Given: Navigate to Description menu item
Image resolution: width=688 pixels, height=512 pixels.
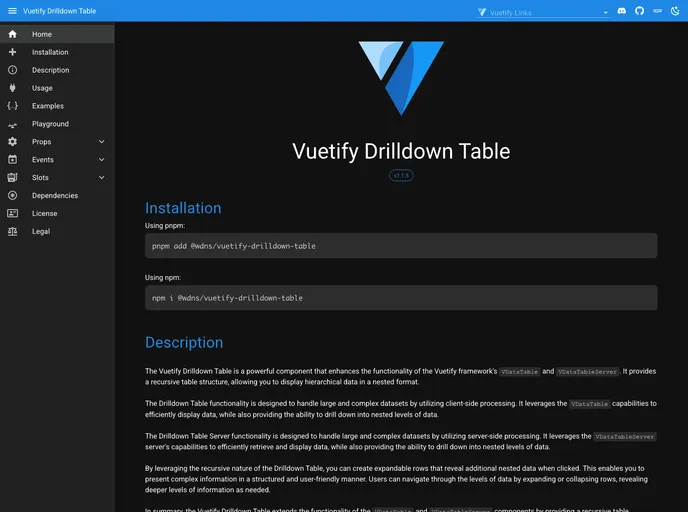Looking at the screenshot, I should (57, 70).
